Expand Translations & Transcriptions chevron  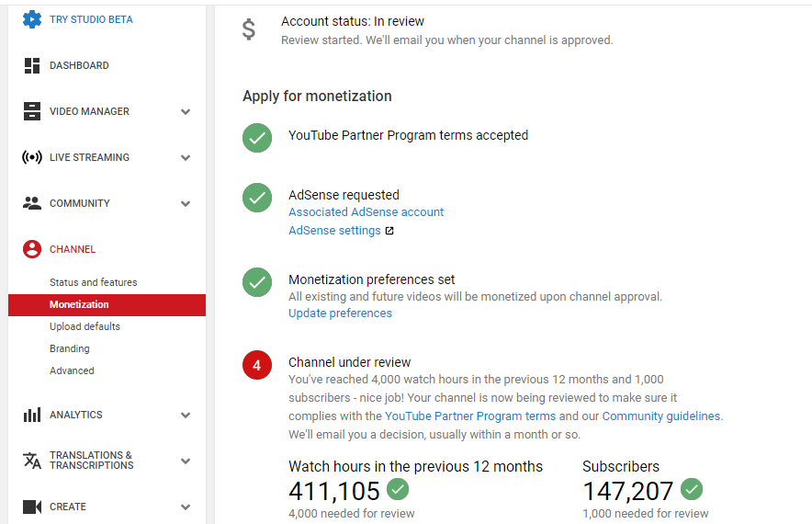(186, 461)
